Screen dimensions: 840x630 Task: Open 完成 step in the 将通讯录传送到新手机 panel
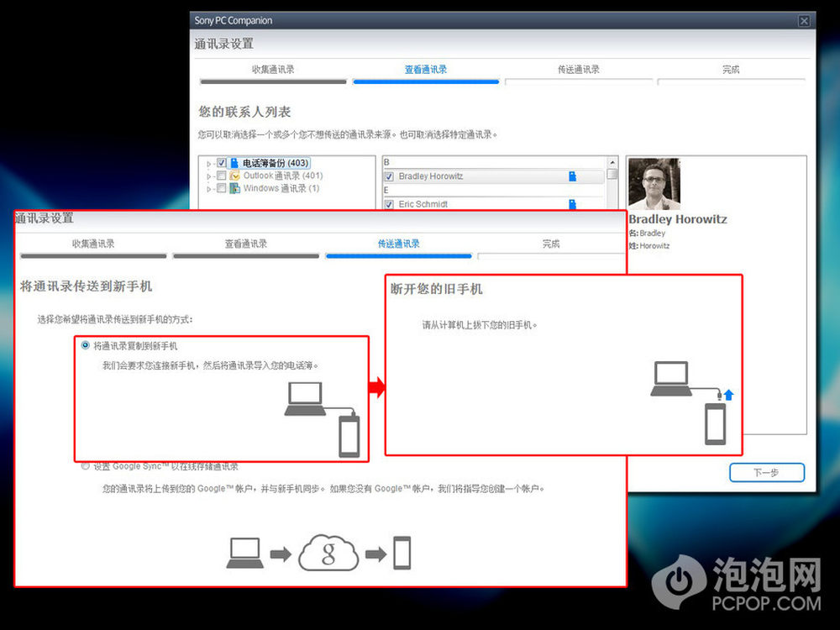(x=551, y=244)
